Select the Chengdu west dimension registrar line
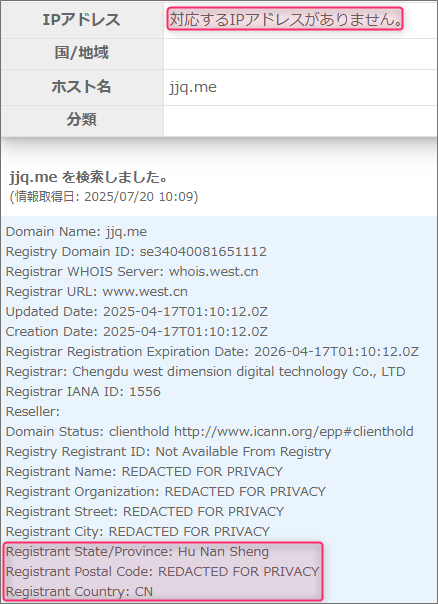Viewport: 438px width, 604px height. click(205, 372)
